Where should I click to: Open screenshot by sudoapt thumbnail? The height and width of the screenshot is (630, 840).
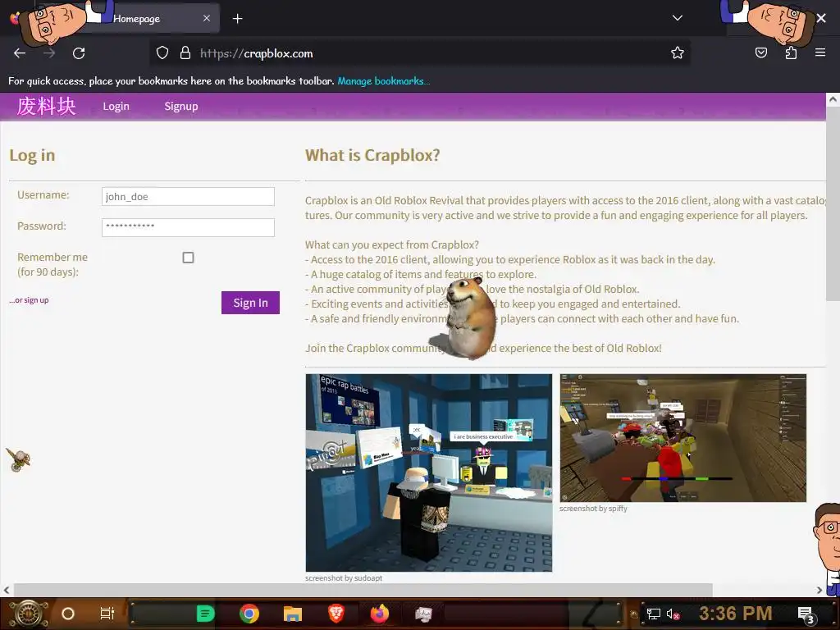pos(428,473)
